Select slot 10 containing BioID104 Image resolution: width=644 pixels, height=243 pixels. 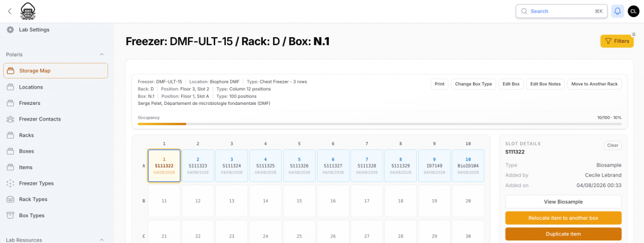(x=468, y=166)
